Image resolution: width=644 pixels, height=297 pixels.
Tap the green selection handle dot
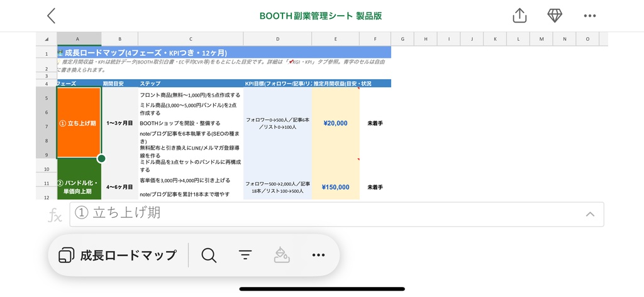click(101, 158)
